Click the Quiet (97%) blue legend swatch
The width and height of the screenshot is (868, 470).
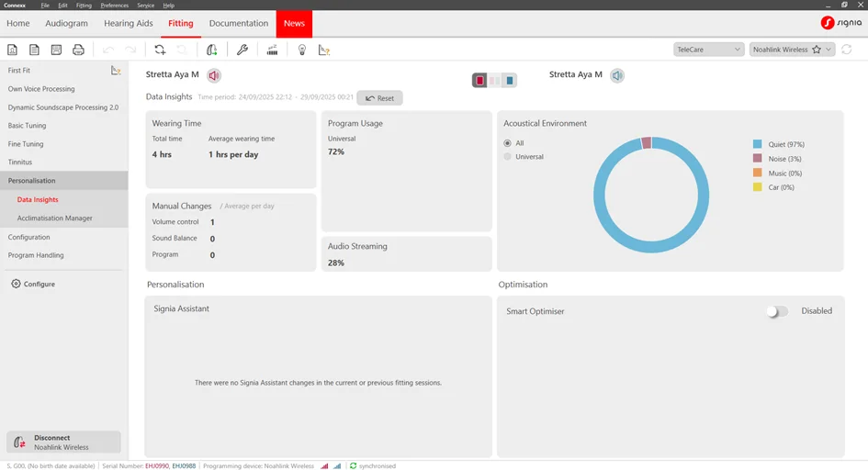click(757, 144)
